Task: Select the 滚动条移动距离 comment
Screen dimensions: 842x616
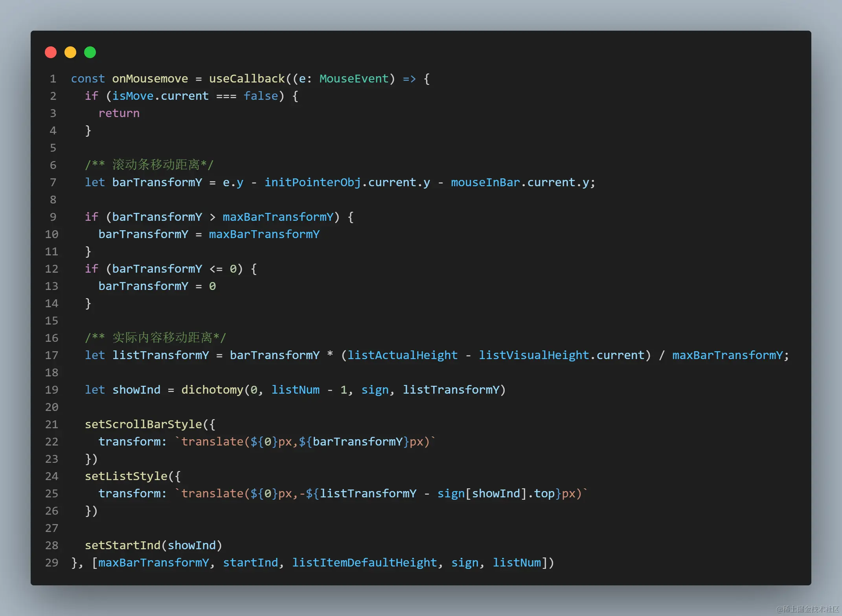Action: (x=149, y=165)
